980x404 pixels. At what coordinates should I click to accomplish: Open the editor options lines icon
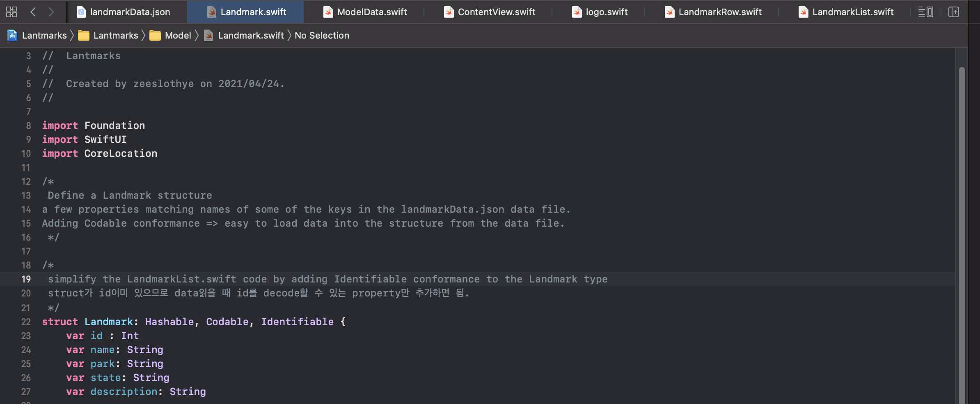926,12
